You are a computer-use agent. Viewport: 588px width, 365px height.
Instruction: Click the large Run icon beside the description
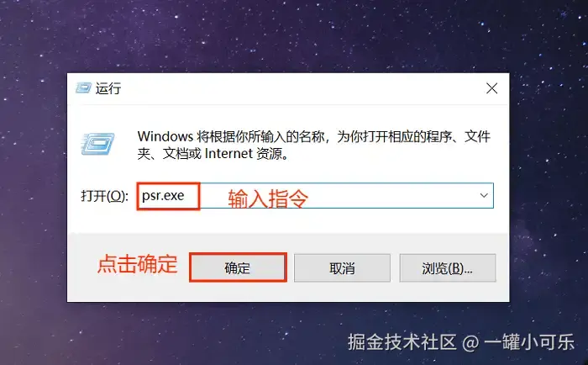(x=97, y=144)
